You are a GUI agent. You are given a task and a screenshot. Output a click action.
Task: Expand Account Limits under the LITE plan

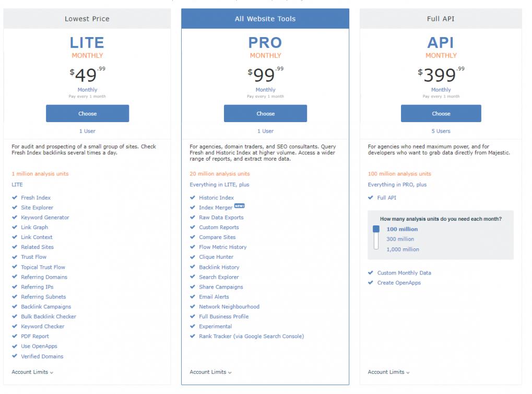32,372
